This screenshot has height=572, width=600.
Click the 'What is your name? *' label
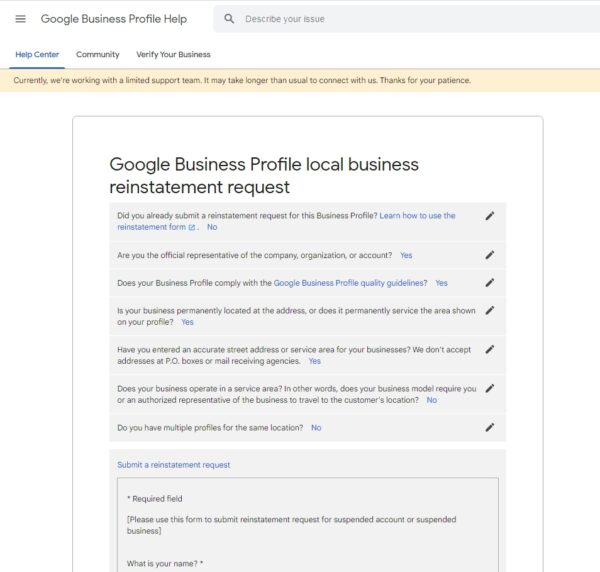pos(165,564)
